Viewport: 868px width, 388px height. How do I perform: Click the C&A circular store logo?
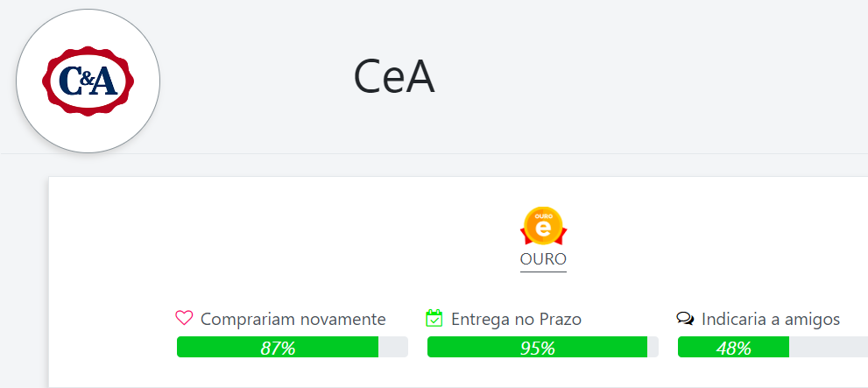pos(88,81)
